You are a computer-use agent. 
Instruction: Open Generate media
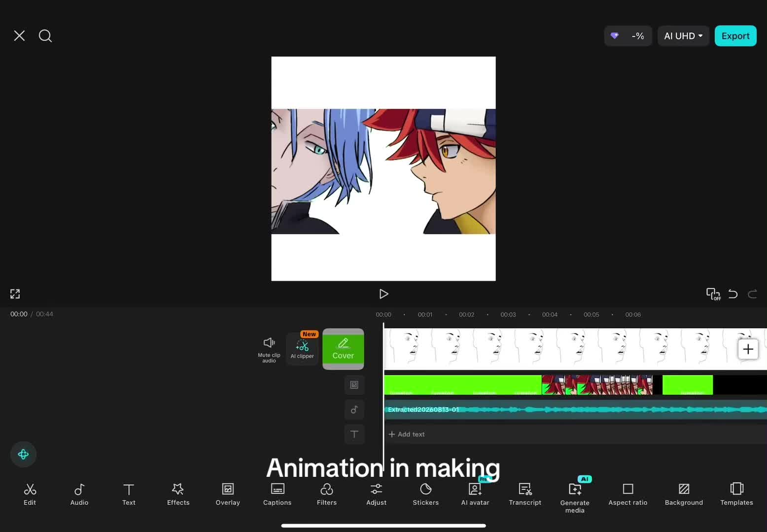pos(575,498)
